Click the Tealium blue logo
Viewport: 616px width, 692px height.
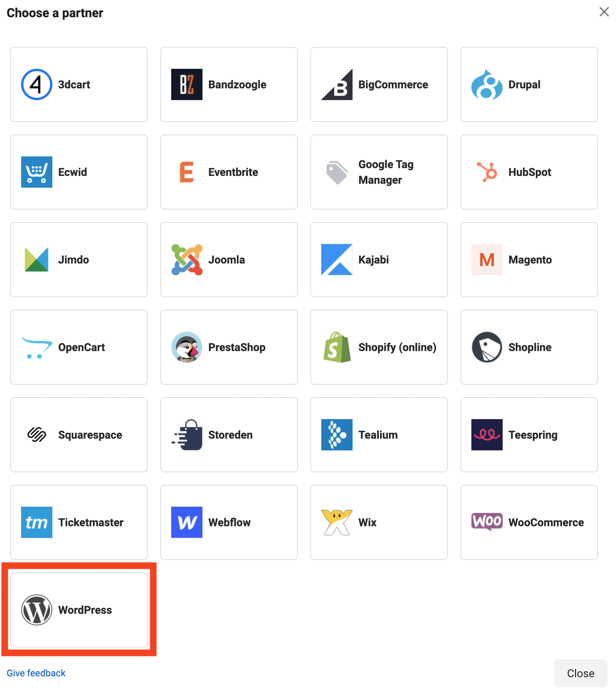[x=337, y=435]
